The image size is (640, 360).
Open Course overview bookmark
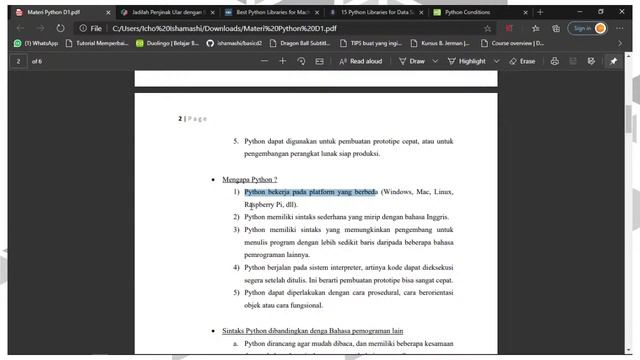coord(513,43)
